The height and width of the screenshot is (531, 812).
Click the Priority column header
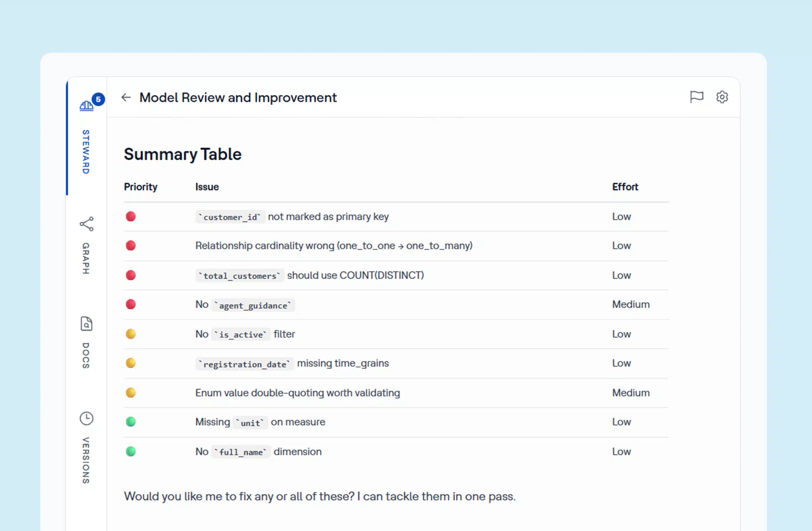[x=141, y=187]
